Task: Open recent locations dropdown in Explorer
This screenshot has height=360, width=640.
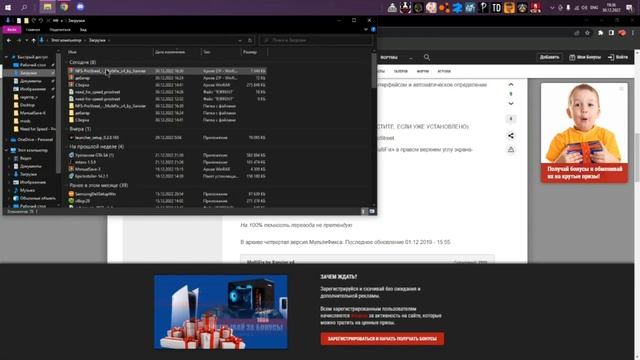Action: pyautogui.click(x=27, y=40)
